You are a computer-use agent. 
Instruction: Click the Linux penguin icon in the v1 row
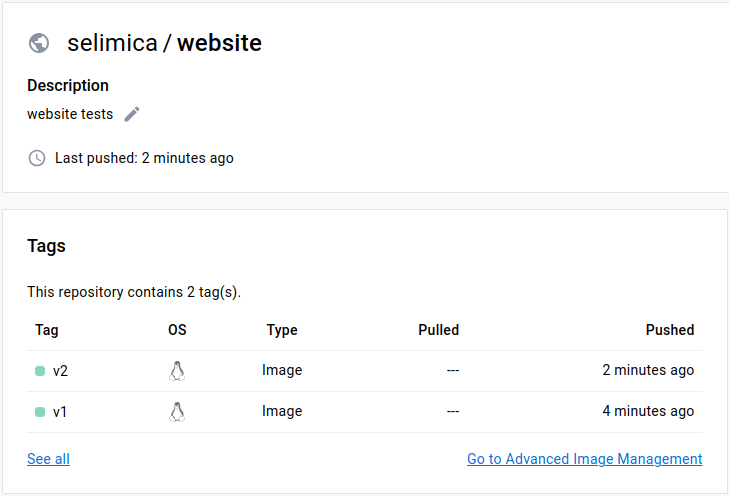pos(177,412)
